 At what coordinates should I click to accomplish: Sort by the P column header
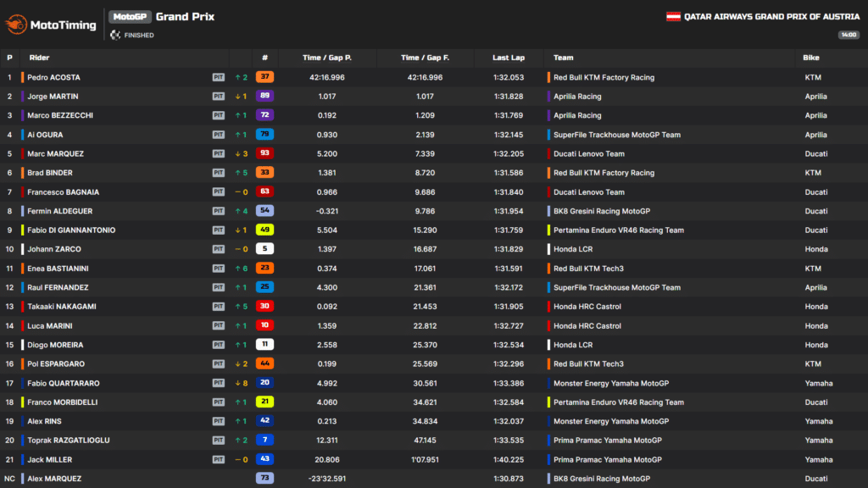coord(9,58)
